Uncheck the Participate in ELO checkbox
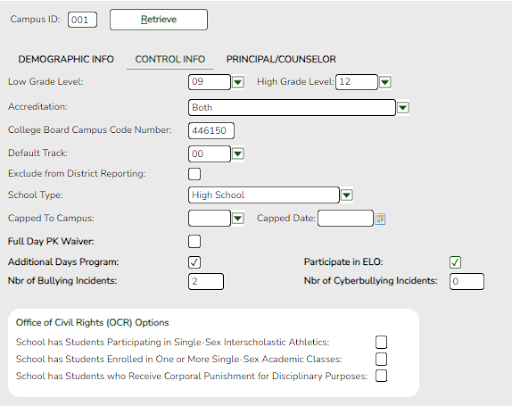The height and width of the screenshot is (406, 512). click(x=455, y=262)
